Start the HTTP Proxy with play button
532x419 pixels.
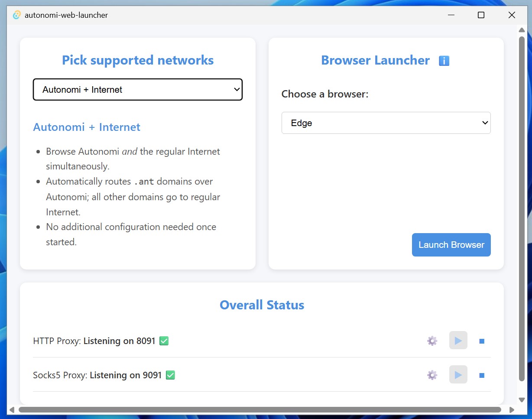458,341
